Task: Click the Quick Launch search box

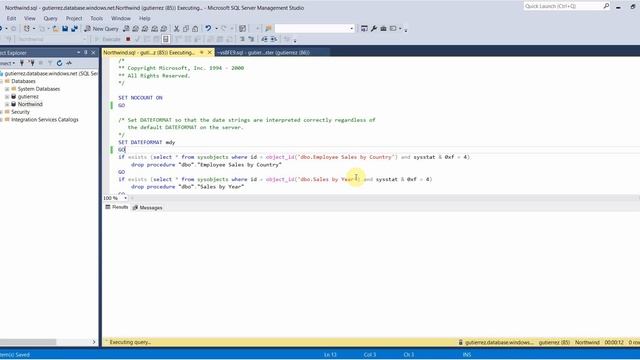Action: point(567,6)
